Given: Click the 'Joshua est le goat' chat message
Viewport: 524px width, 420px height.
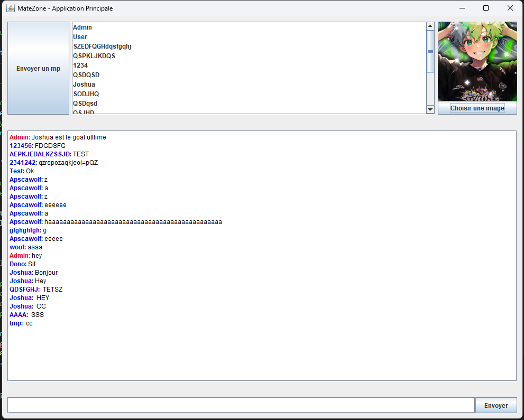Looking at the screenshot, I should point(69,137).
